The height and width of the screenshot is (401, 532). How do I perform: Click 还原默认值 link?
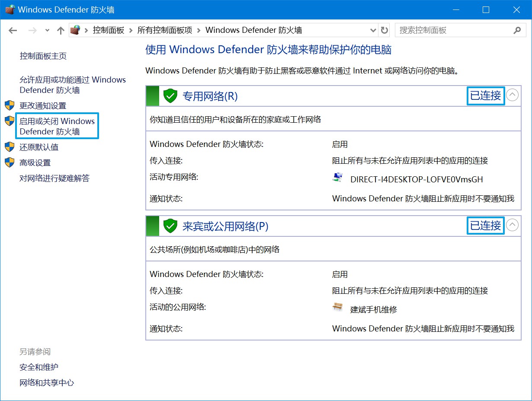tap(39, 147)
